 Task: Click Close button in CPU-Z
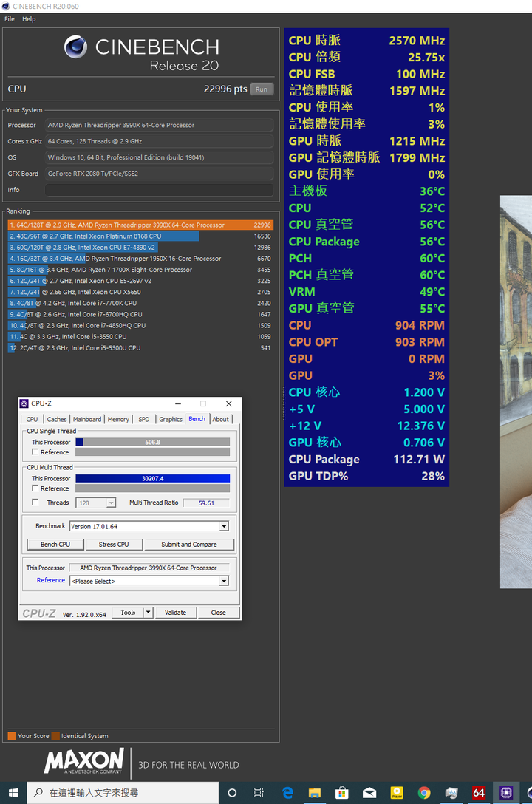[218, 612]
